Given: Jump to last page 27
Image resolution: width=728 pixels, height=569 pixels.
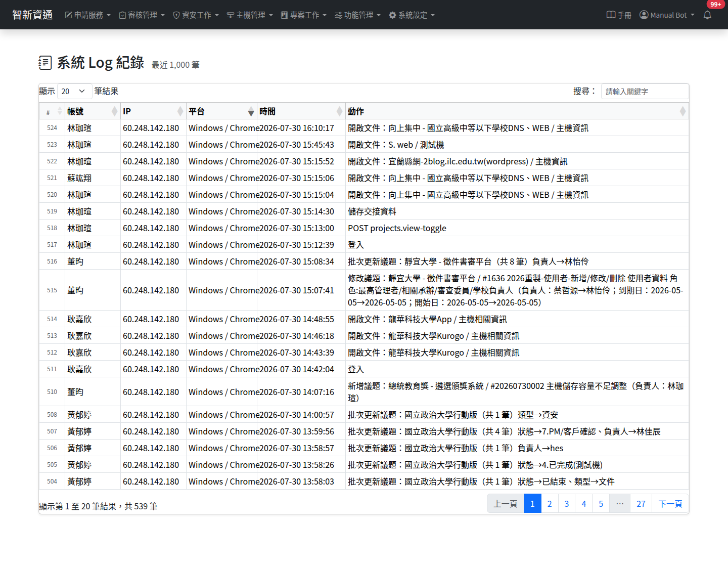Looking at the screenshot, I should pos(641,504).
